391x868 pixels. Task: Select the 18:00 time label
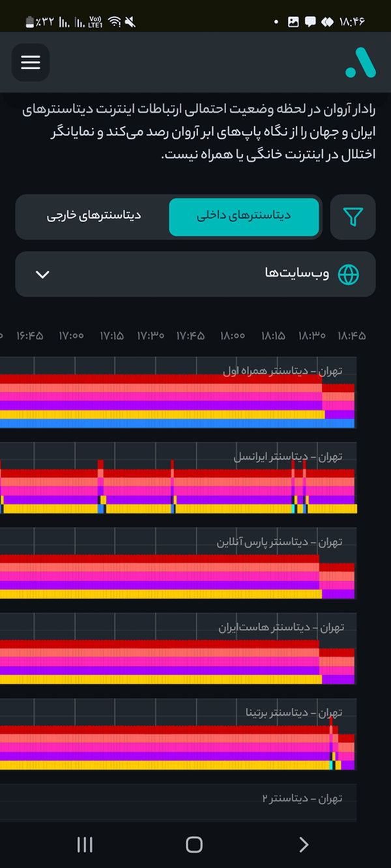click(233, 336)
